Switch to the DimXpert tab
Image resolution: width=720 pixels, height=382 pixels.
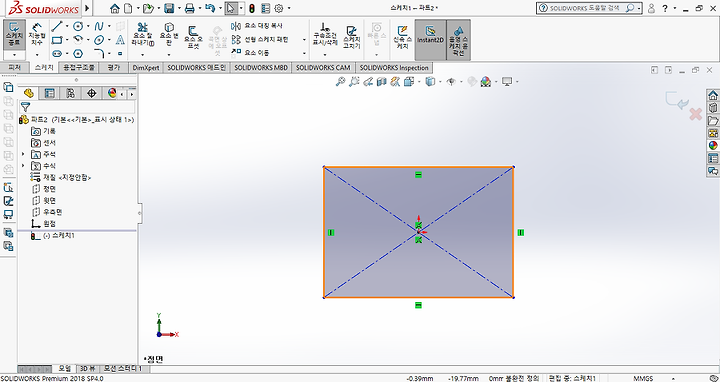[x=146, y=67]
